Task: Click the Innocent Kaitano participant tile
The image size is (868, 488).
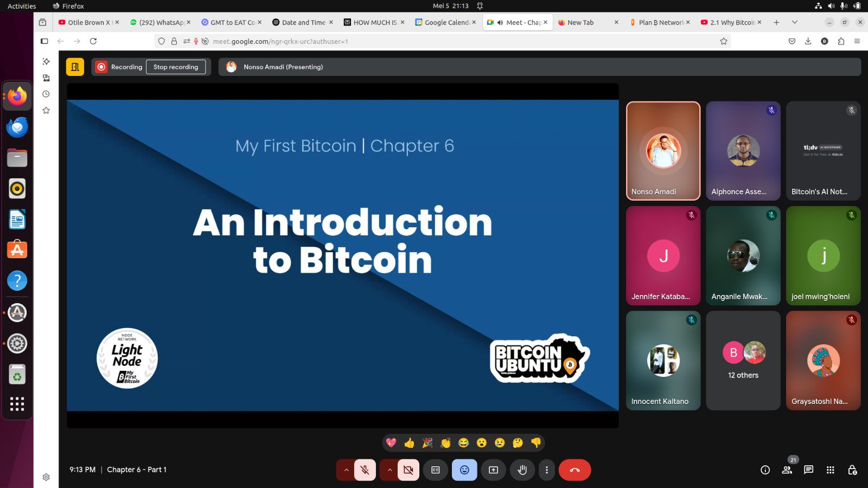Action: pyautogui.click(x=663, y=361)
